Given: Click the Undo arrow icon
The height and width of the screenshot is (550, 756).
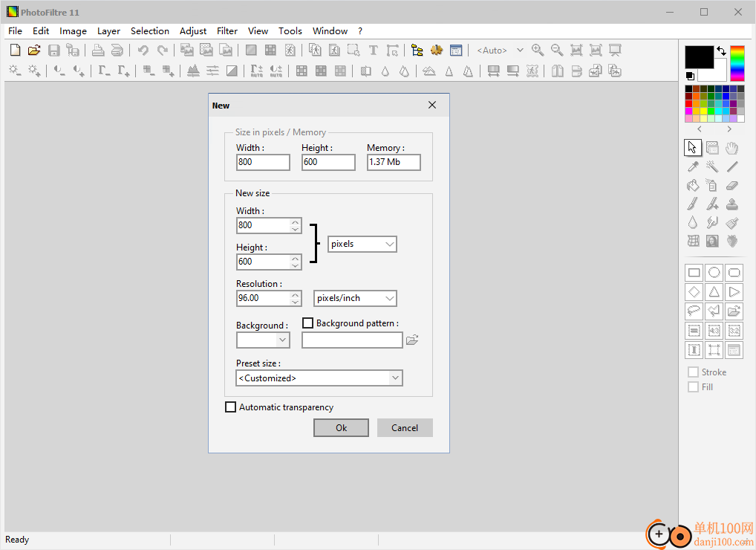Looking at the screenshot, I should point(143,51).
